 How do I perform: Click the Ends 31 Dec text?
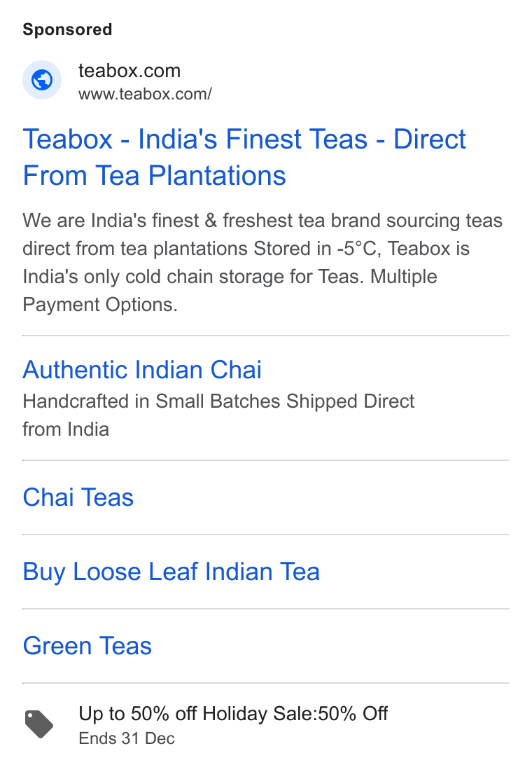pyautogui.click(x=127, y=738)
